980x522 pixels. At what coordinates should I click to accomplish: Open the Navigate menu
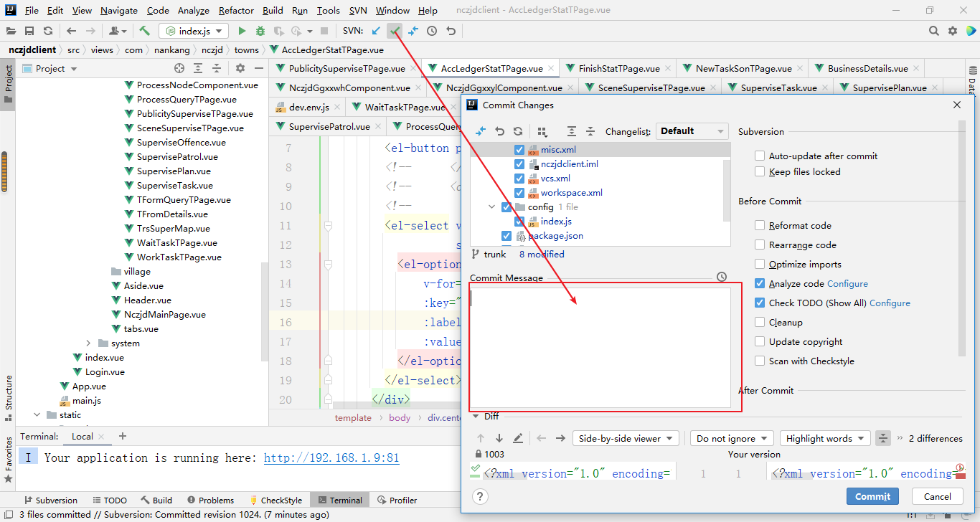point(119,10)
